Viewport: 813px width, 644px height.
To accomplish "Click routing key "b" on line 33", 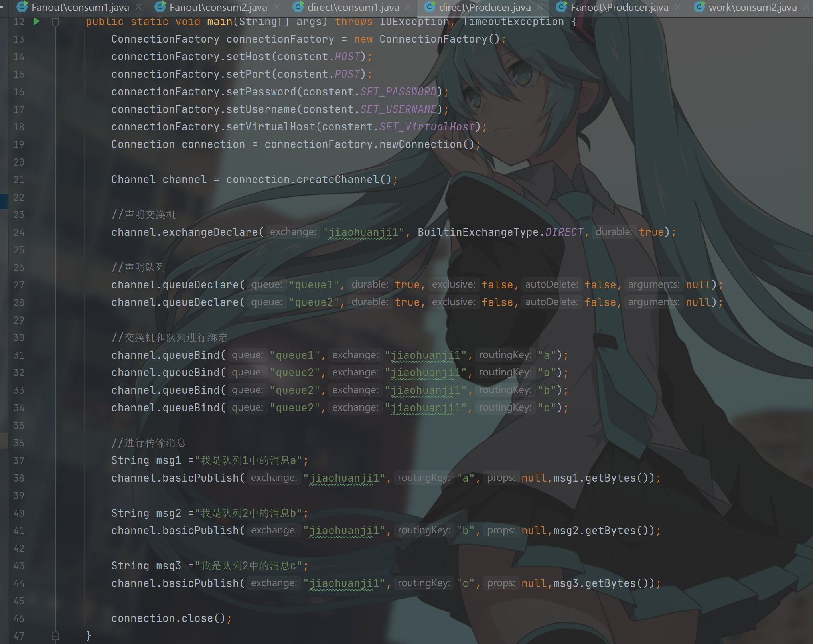I will click(547, 390).
